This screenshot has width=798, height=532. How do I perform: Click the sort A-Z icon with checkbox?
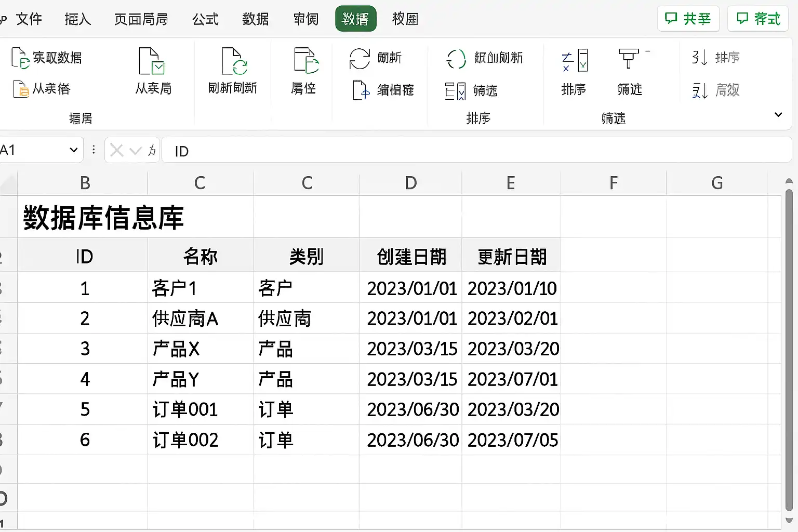(x=575, y=61)
